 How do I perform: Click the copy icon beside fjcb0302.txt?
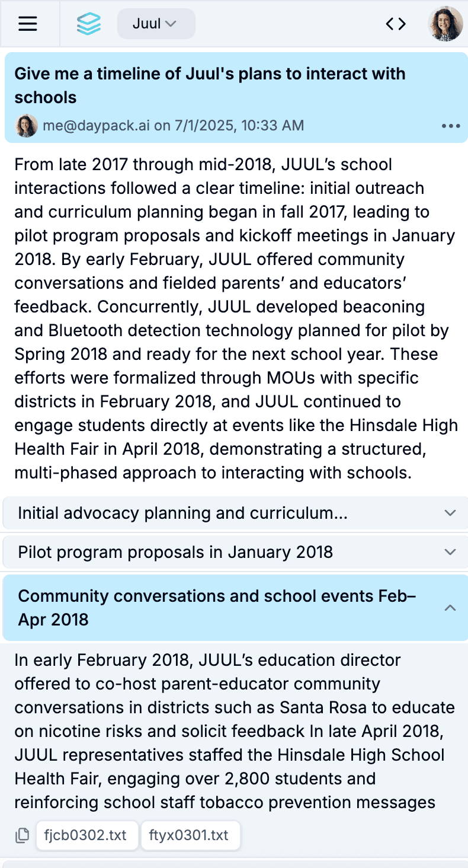coord(23,836)
